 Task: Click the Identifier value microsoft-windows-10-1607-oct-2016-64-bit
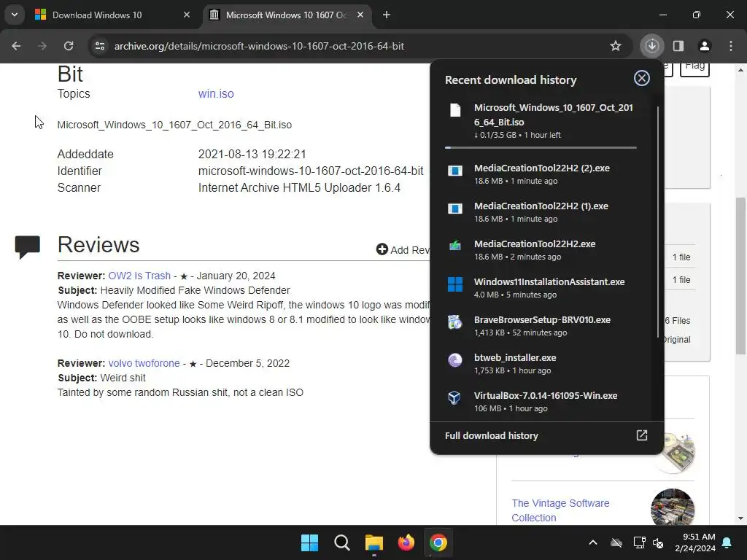point(311,171)
